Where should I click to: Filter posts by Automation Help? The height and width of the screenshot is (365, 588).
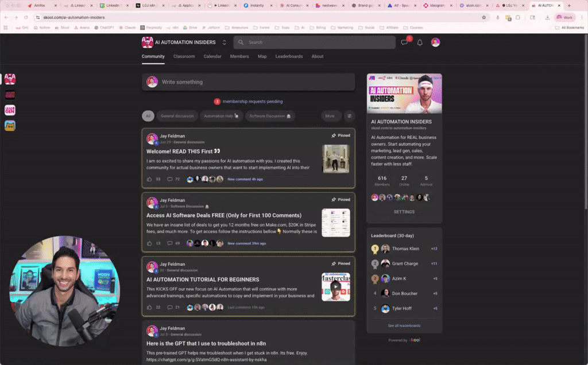pyautogui.click(x=221, y=116)
